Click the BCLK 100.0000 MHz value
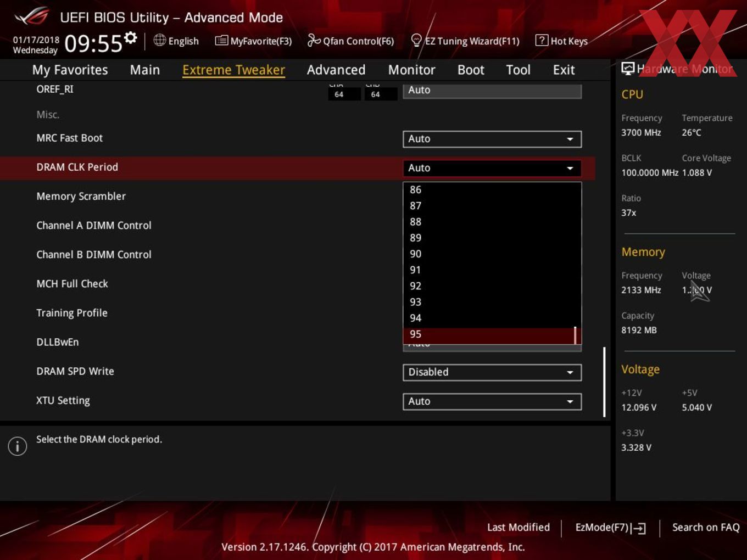The width and height of the screenshot is (747, 560). (x=650, y=172)
